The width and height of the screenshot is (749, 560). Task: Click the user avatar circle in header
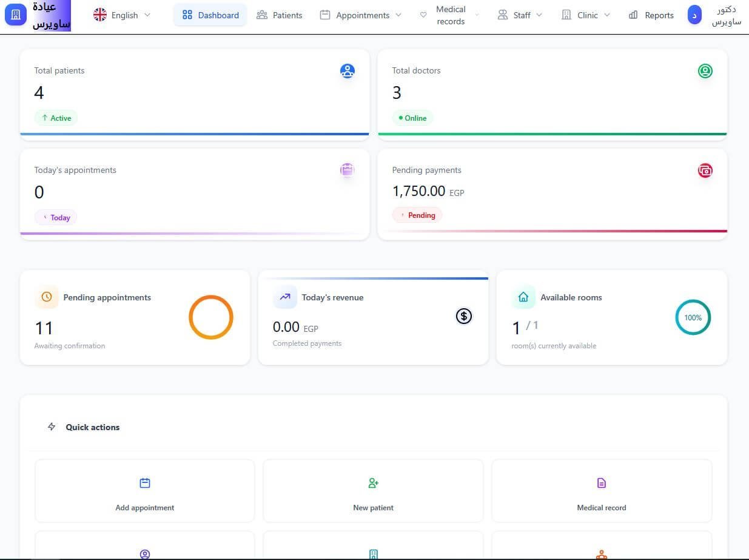click(x=694, y=15)
